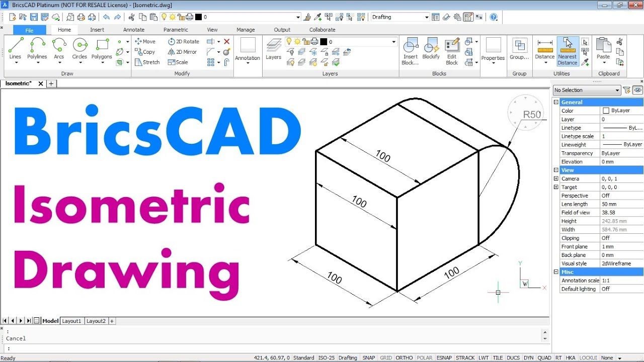Select the Polylines tool
The image size is (644, 362).
tap(37, 49)
